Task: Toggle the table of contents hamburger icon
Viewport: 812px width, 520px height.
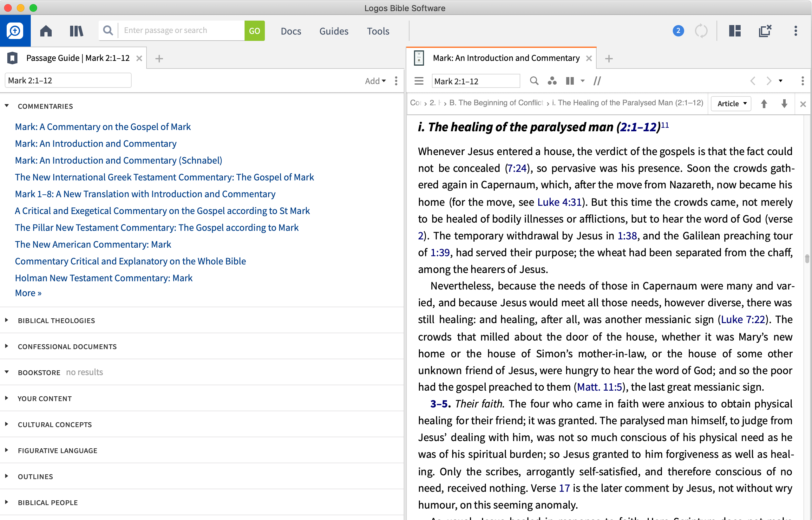Action: [419, 81]
